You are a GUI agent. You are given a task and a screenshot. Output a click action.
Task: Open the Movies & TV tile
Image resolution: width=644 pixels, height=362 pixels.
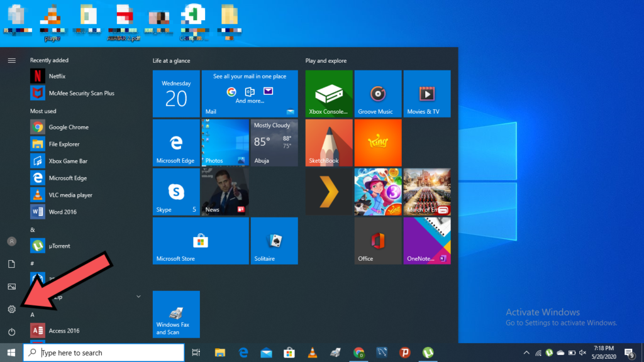click(427, 94)
